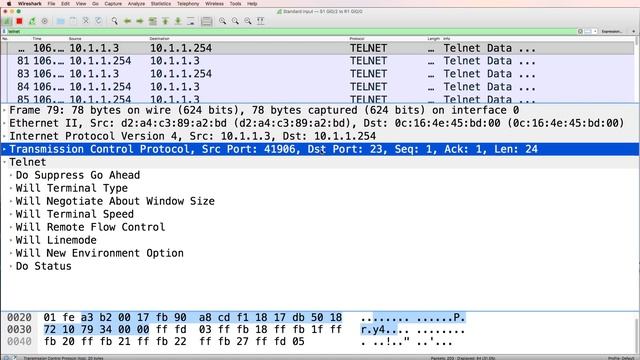Expand the Frame 79 details

point(4,110)
